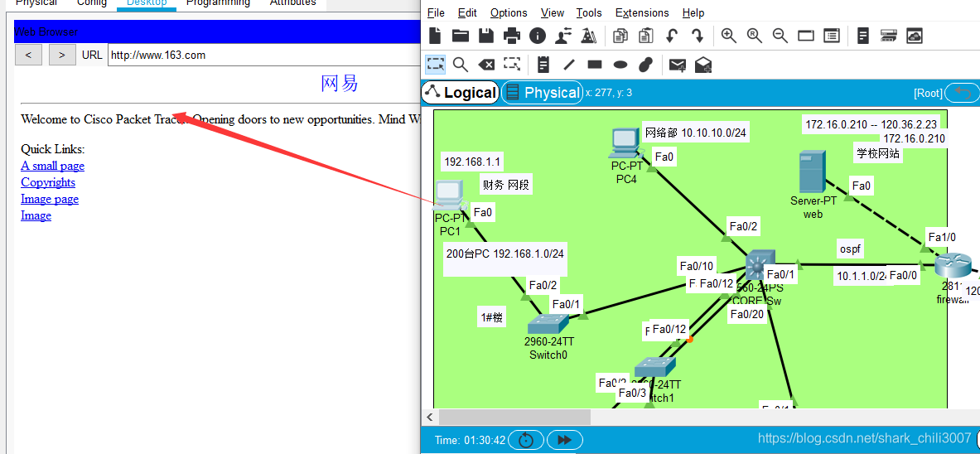
Task: Choose the Draw Line tool
Action: (569, 64)
